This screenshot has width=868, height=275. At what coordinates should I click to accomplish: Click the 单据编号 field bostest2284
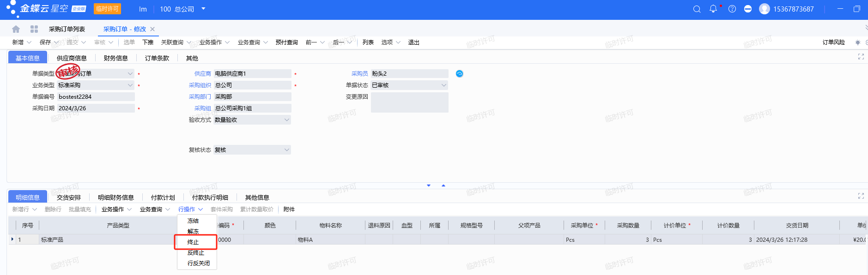(96, 96)
